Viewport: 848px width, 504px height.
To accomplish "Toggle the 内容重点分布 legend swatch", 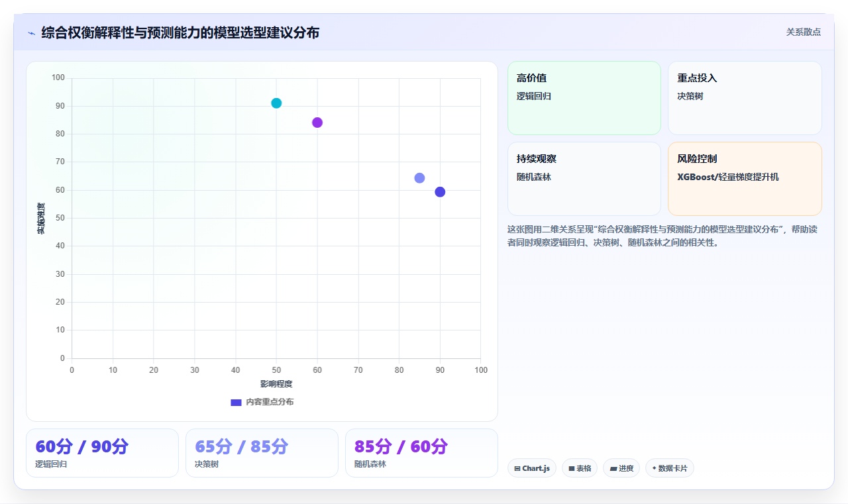I will click(236, 402).
